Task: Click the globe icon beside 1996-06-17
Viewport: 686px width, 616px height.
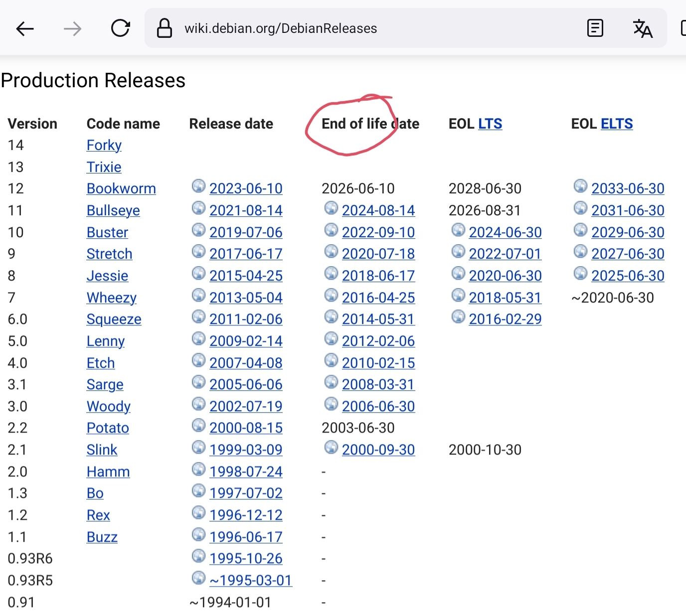Action: click(198, 534)
